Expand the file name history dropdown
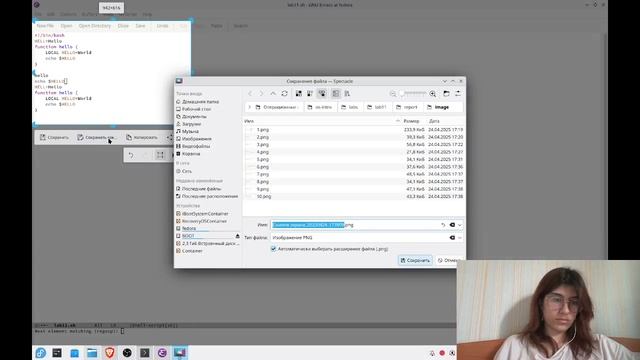Image resolution: width=640 pixels, height=360 pixels. tap(460, 225)
